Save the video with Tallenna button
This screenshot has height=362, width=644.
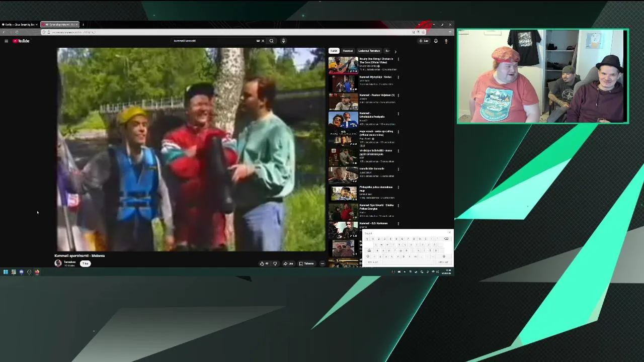tap(306, 263)
